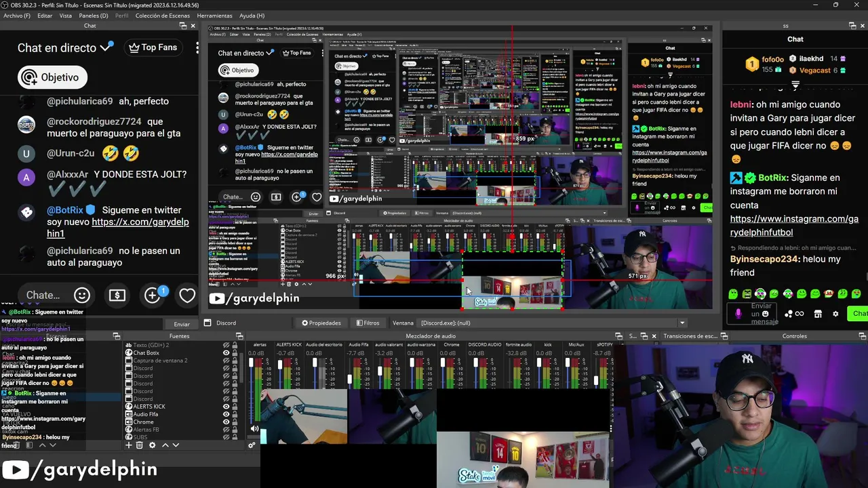
Task: Click the Kick chat shop icon
Action: coord(818,314)
